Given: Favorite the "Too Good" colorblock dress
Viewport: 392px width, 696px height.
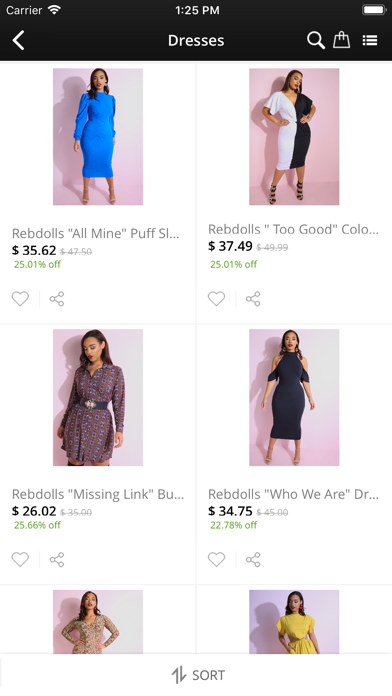Looking at the screenshot, I should click(x=216, y=299).
